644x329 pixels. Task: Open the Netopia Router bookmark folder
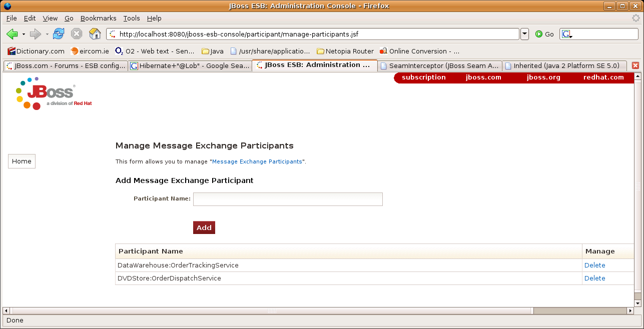pyautogui.click(x=345, y=51)
